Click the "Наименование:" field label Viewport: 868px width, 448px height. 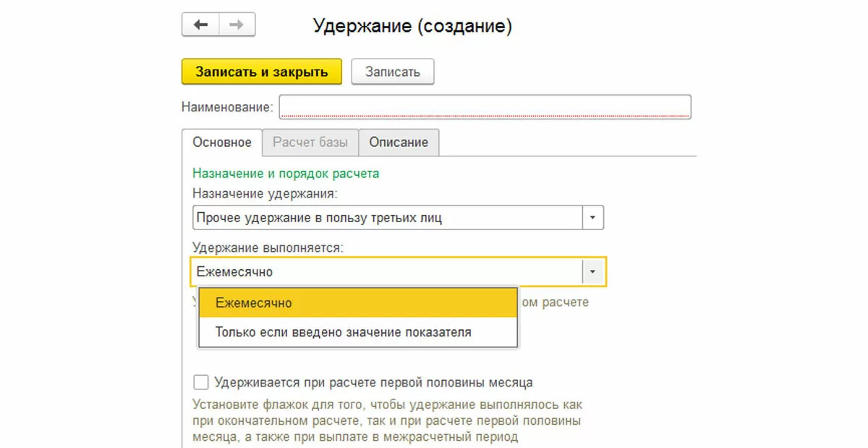click(x=227, y=107)
